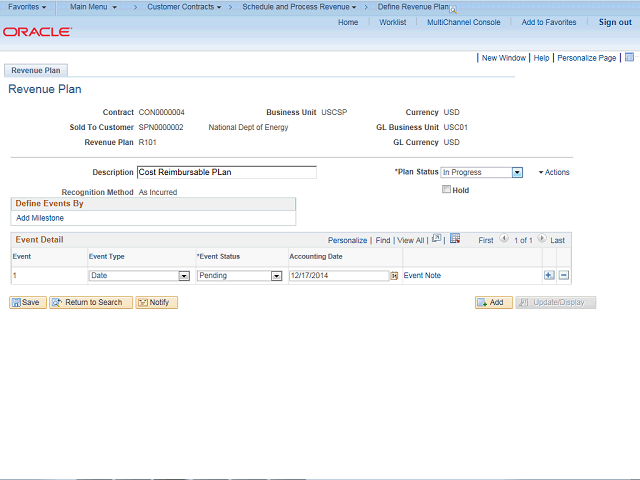Click into the Description input field
This screenshot has height=480, width=640.
tap(227, 172)
